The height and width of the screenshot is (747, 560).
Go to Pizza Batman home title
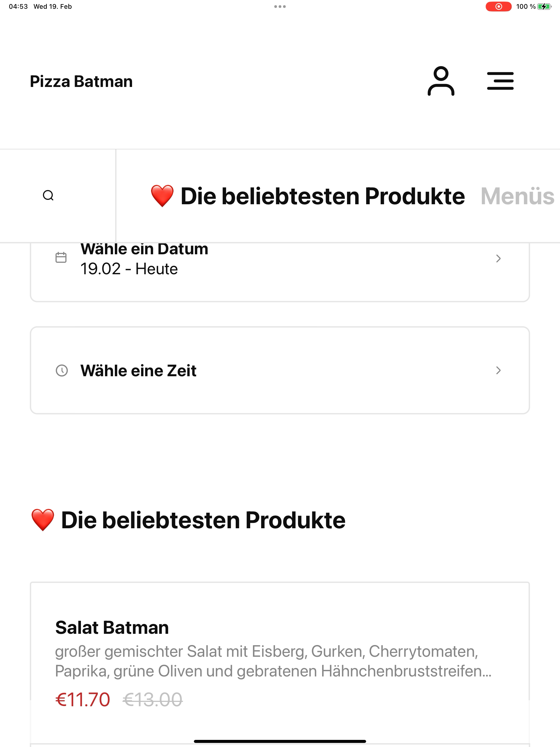click(x=81, y=82)
